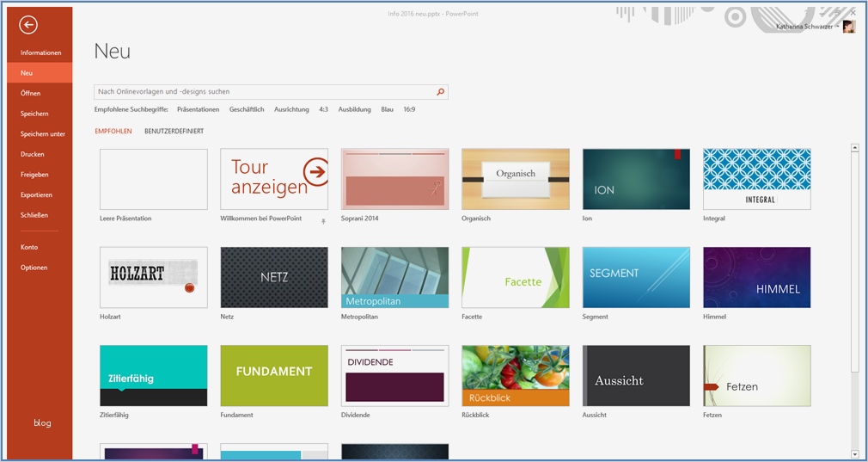Open Optionen dialog
The height and width of the screenshot is (462, 868).
[40, 268]
